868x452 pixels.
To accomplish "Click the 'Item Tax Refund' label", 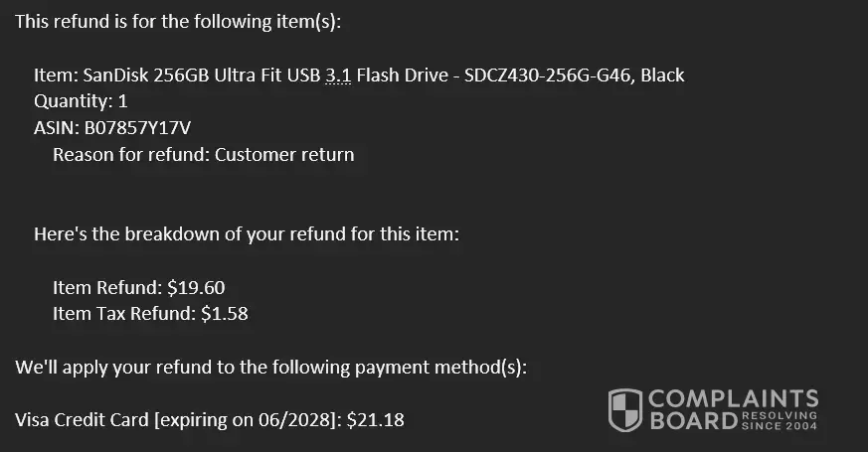I will (x=122, y=314).
